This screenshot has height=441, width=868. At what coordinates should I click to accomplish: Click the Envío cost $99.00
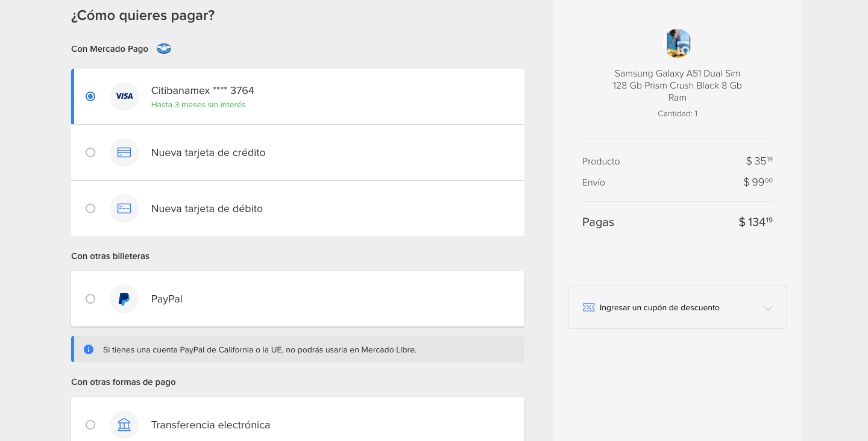[x=758, y=182]
